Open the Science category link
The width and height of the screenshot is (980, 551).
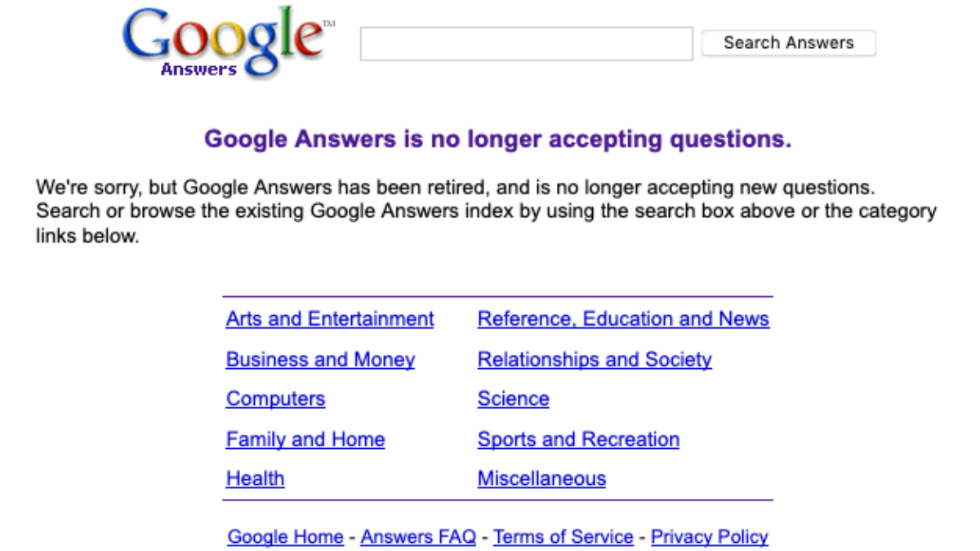click(513, 399)
